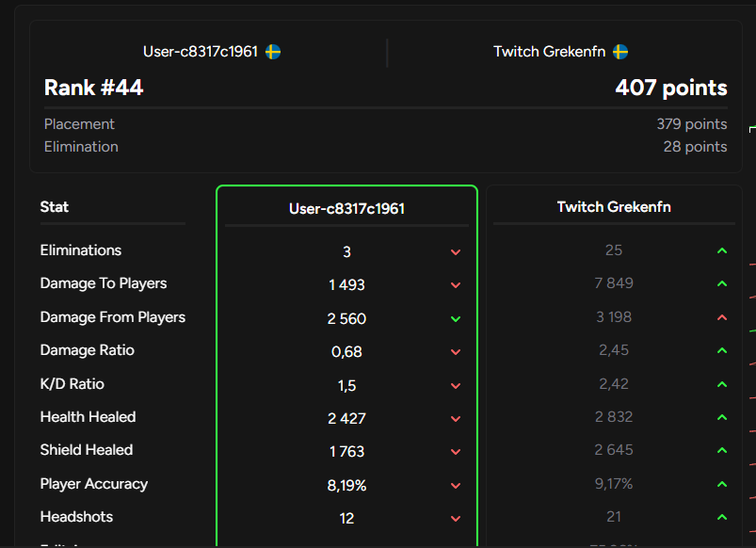Screen dimensions: 756x548
Task: Click the value 1 493
Action: [346, 285]
